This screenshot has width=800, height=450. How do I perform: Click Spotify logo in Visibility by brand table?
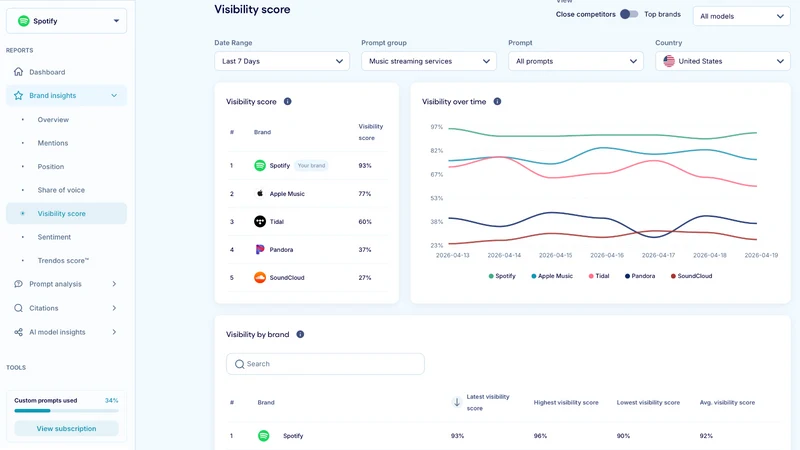point(263,436)
